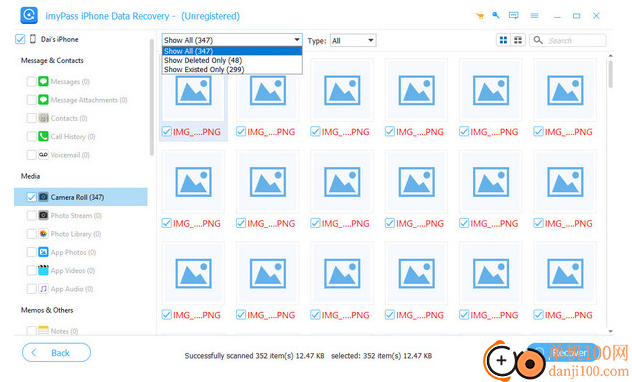Click the Messages app icon
This screenshot has width=632, height=382.
click(43, 81)
